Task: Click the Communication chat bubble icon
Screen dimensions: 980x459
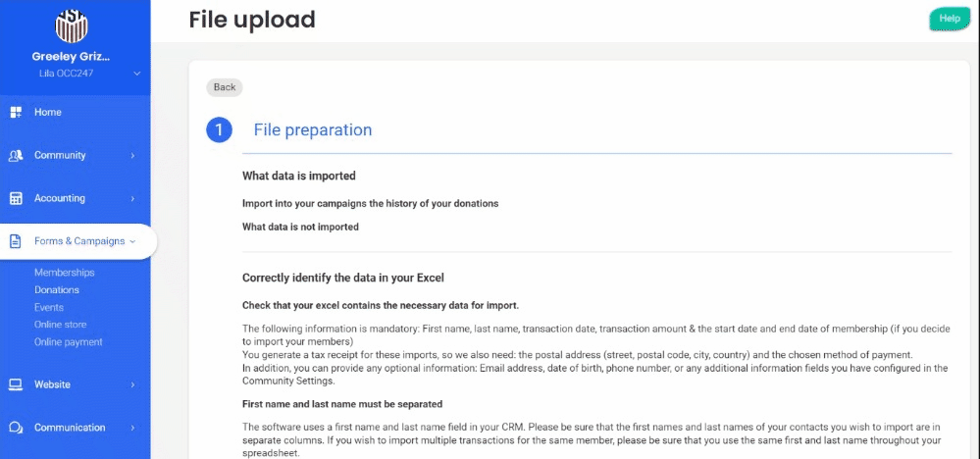Action: pos(16,428)
